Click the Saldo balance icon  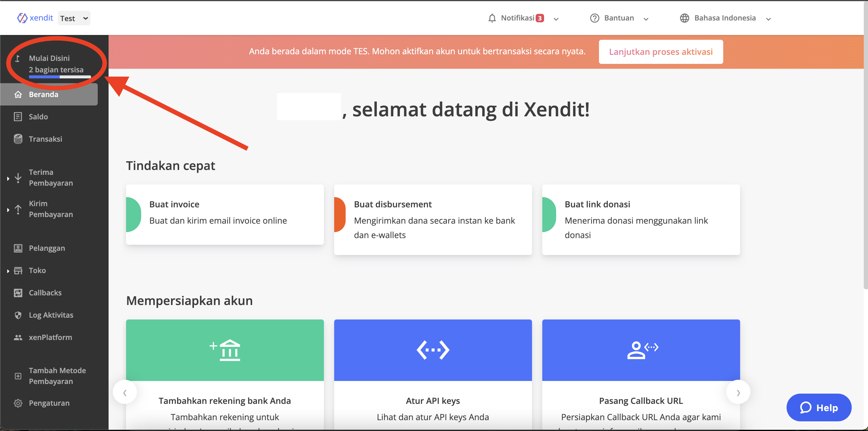18,117
